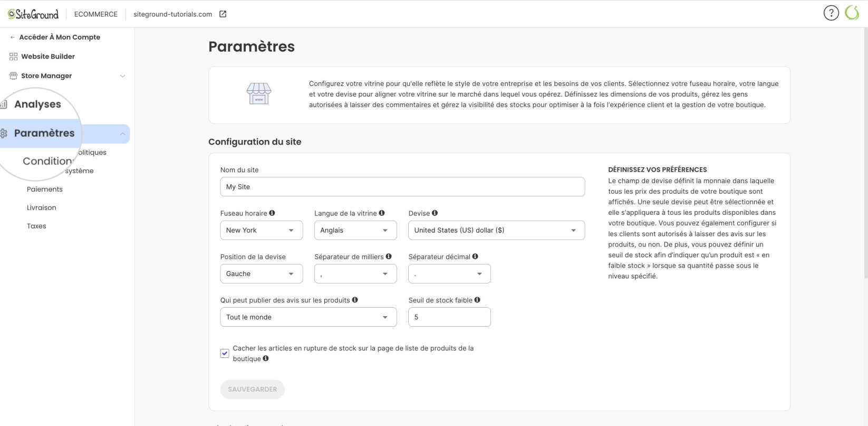Expand the Store Manager chevron
Viewport: 868px width, 426px height.
pos(122,76)
